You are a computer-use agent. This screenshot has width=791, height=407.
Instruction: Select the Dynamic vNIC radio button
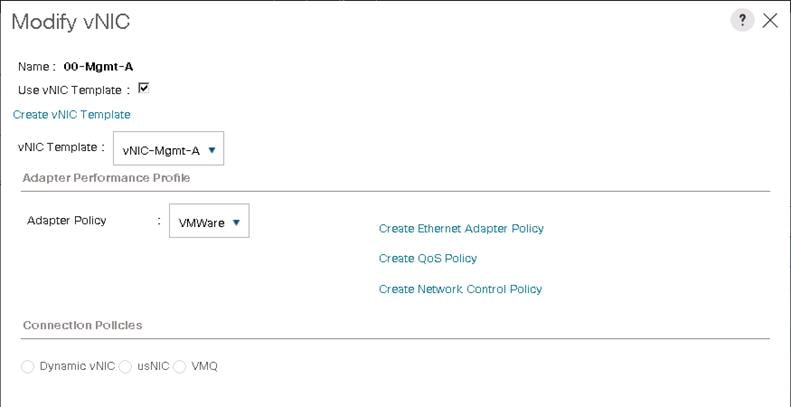(28, 367)
